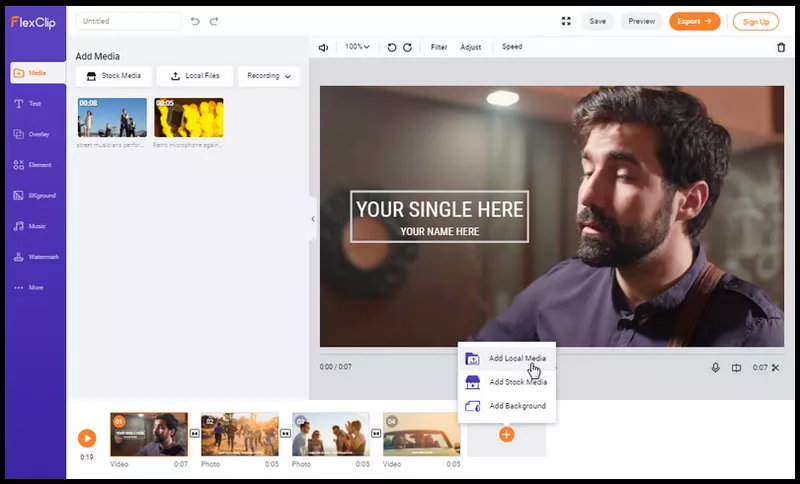
Task: Open the Speed option
Action: [x=512, y=47]
